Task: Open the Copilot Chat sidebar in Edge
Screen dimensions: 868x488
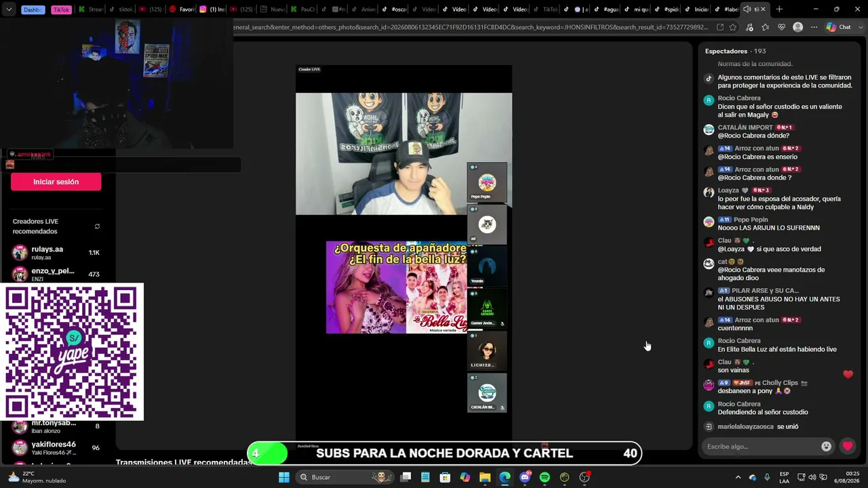Action: point(838,27)
